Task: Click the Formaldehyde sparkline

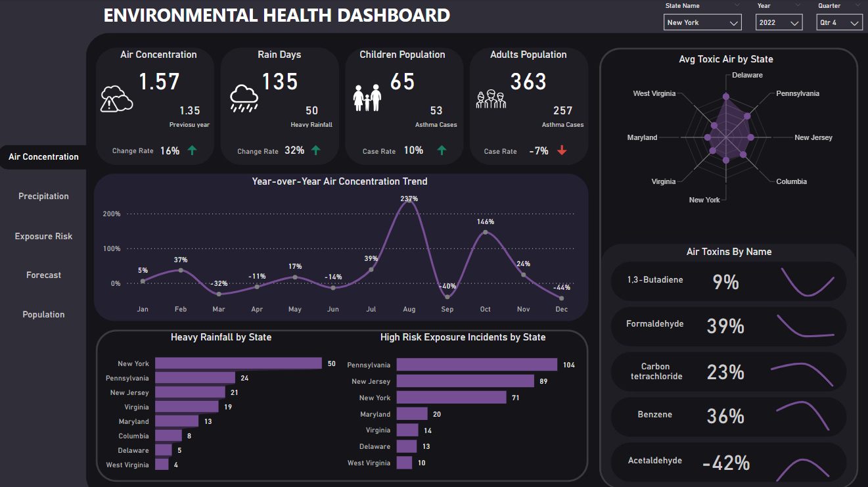Action: [x=806, y=326]
